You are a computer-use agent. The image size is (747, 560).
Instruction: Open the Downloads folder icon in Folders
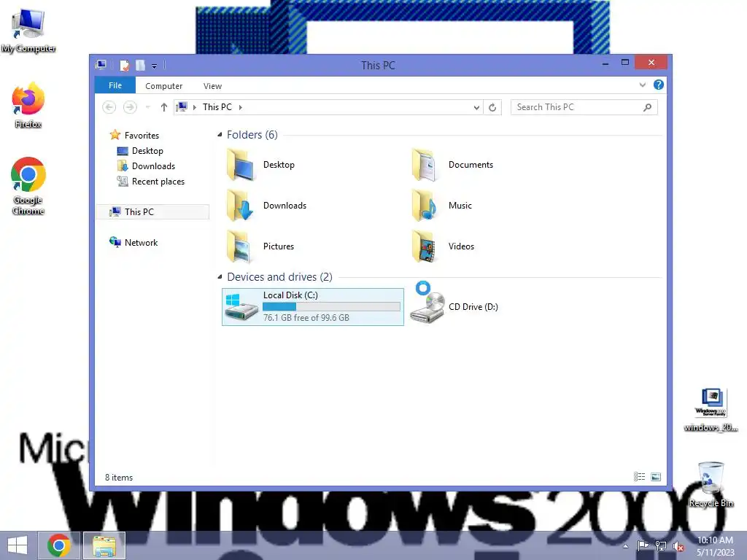pos(241,206)
